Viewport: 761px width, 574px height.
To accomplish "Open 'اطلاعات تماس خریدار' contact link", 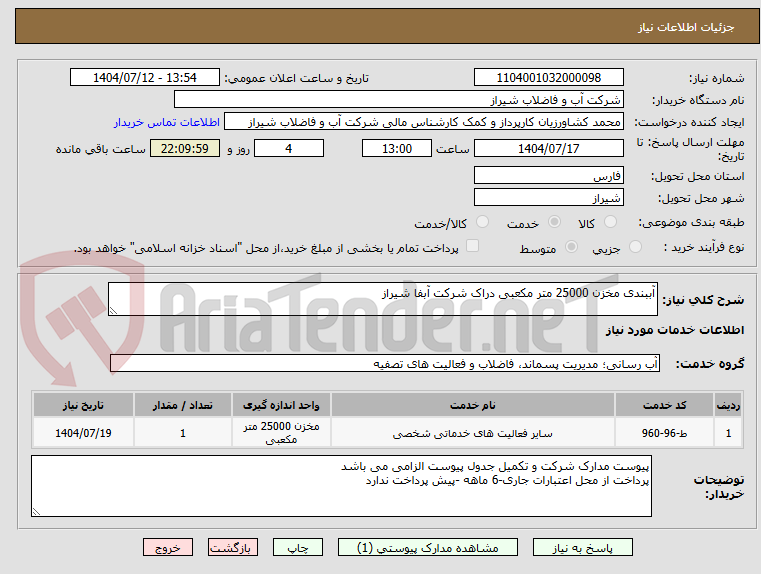I will coord(166,122).
